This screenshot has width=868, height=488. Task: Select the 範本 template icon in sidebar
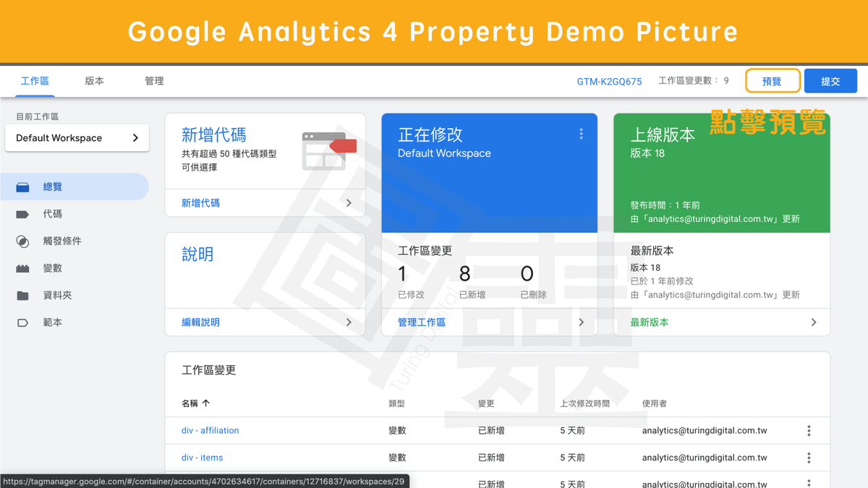click(22, 322)
